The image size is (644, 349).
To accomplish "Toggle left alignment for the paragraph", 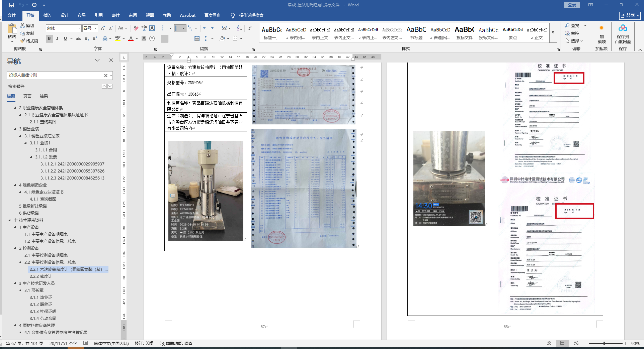I will [x=165, y=38].
